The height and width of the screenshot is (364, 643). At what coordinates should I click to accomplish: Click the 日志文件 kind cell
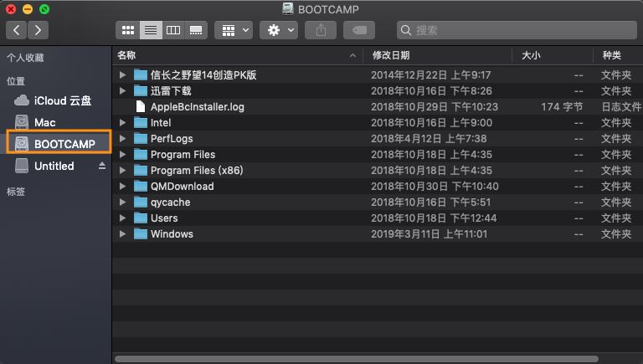[x=621, y=107]
